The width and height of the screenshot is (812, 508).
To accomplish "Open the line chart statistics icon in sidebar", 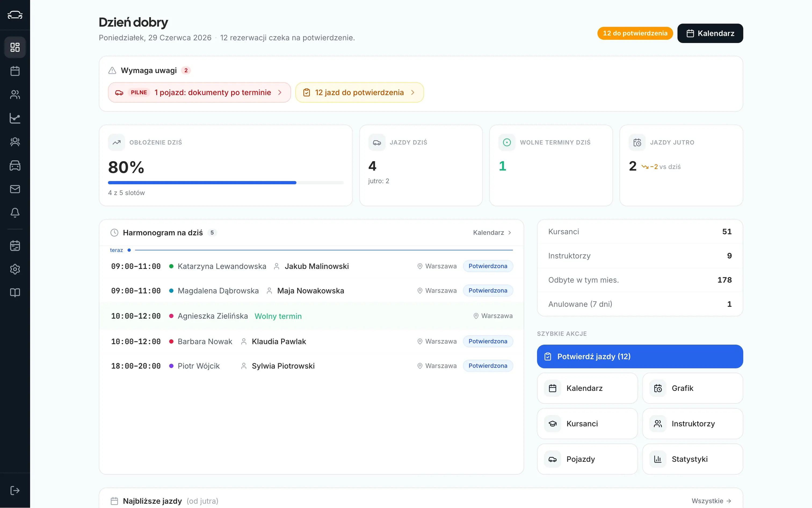I will point(15,118).
